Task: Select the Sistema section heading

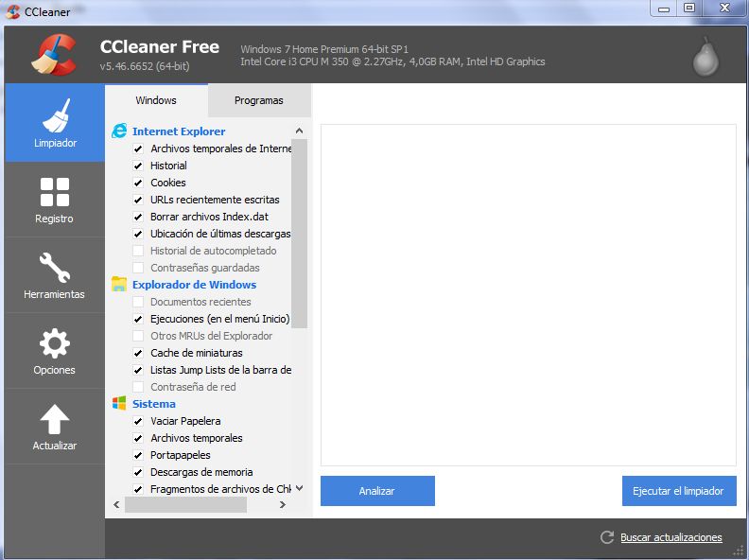Action: coord(154,404)
